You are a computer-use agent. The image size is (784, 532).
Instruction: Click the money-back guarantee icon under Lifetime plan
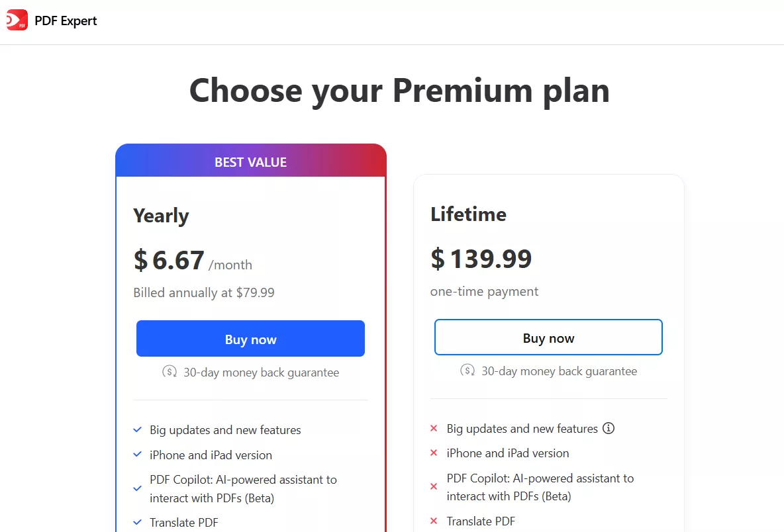[469, 371]
